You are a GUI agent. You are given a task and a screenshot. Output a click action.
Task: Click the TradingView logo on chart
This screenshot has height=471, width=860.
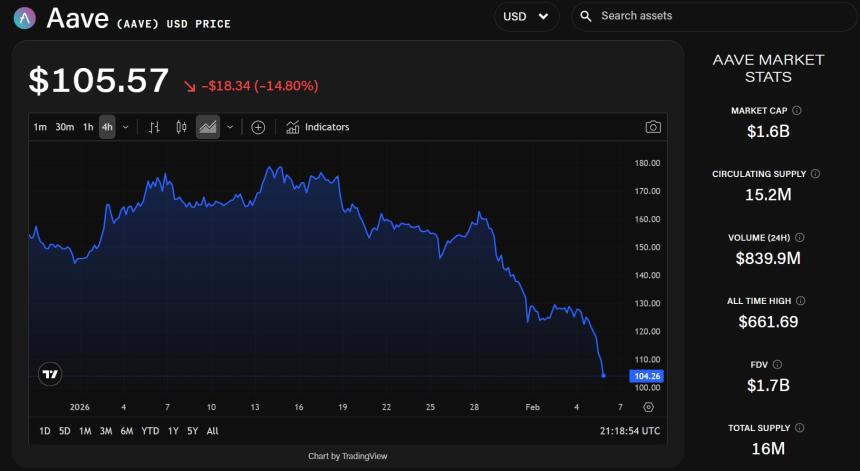coord(50,374)
